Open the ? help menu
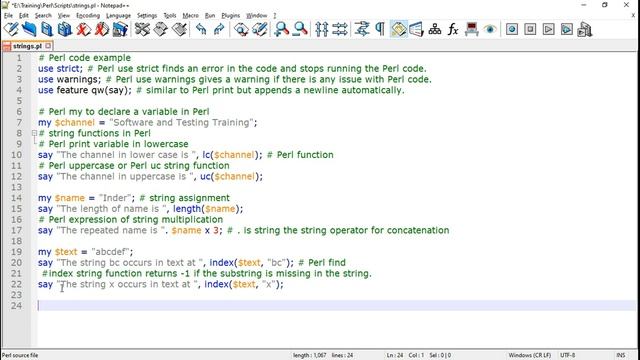The width and height of the screenshot is (640, 360). [275, 16]
